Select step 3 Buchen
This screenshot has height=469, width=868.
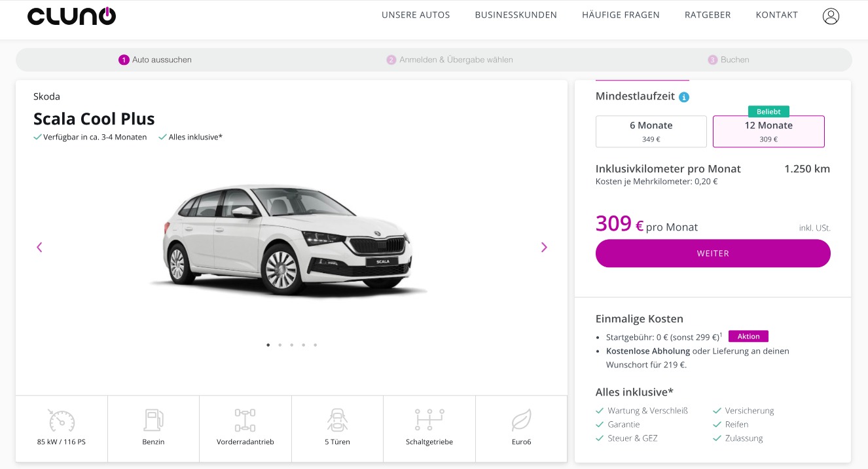tap(729, 60)
